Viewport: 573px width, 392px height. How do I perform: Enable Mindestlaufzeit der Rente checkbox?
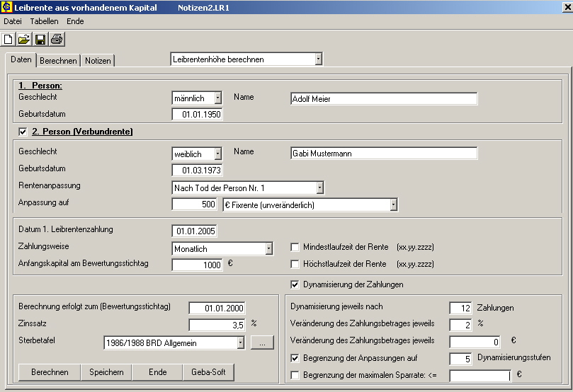(295, 248)
